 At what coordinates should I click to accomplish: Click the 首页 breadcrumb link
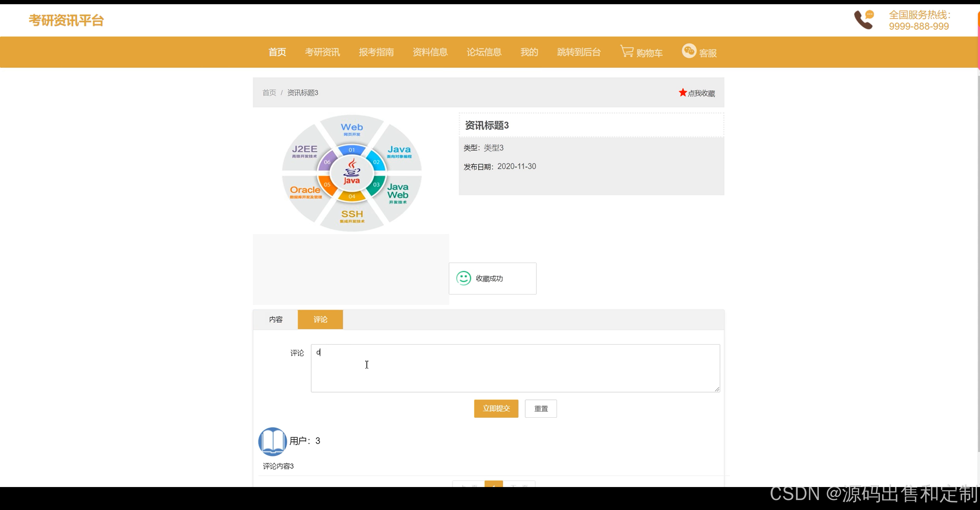tap(270, 93)
